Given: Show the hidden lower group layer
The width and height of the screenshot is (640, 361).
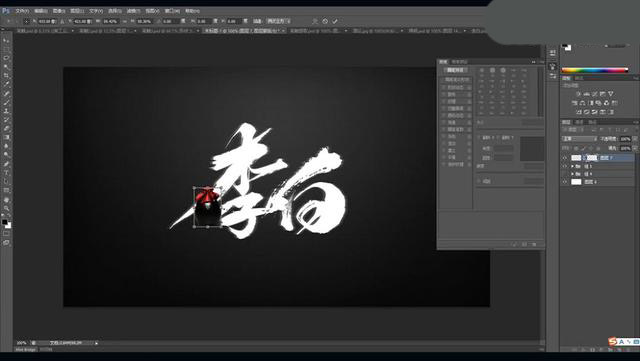Looking at the screenshot, I should coord(565,174).
